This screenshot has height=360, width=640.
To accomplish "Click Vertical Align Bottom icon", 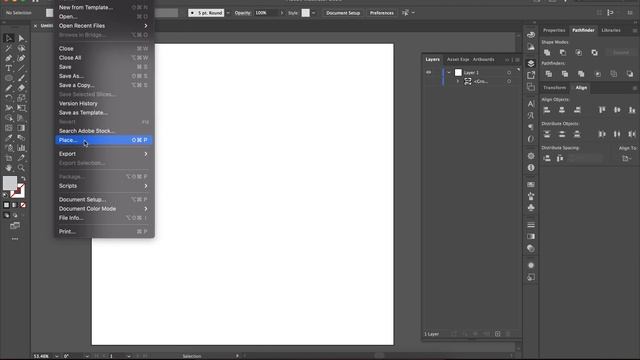I will point(632,110).
